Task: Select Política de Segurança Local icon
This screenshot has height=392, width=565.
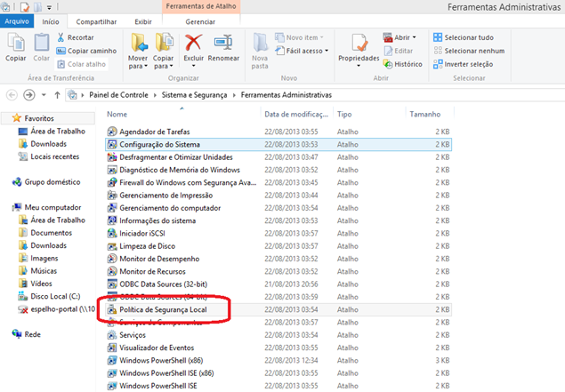Action: coord(112,309)
